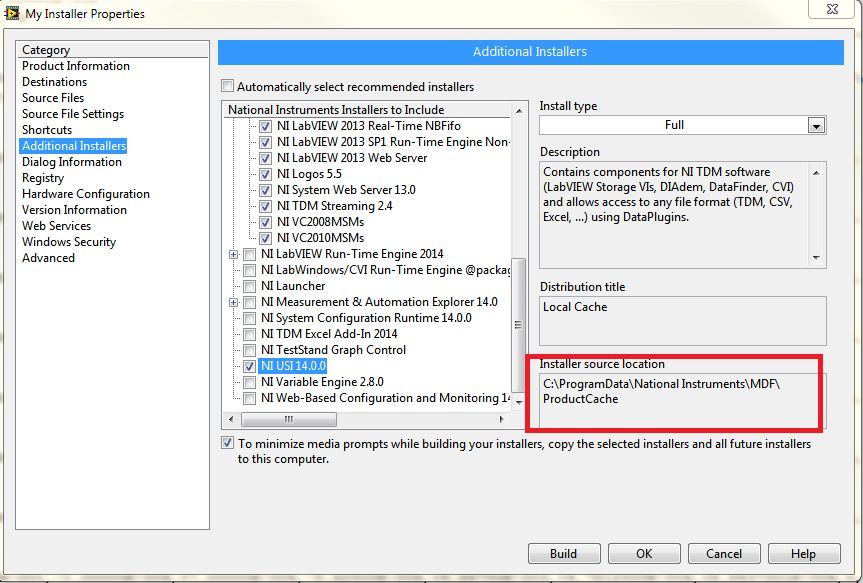Confirm with the OK button
The width and height of the screenshot is (863, 583).
coord(644,554)
